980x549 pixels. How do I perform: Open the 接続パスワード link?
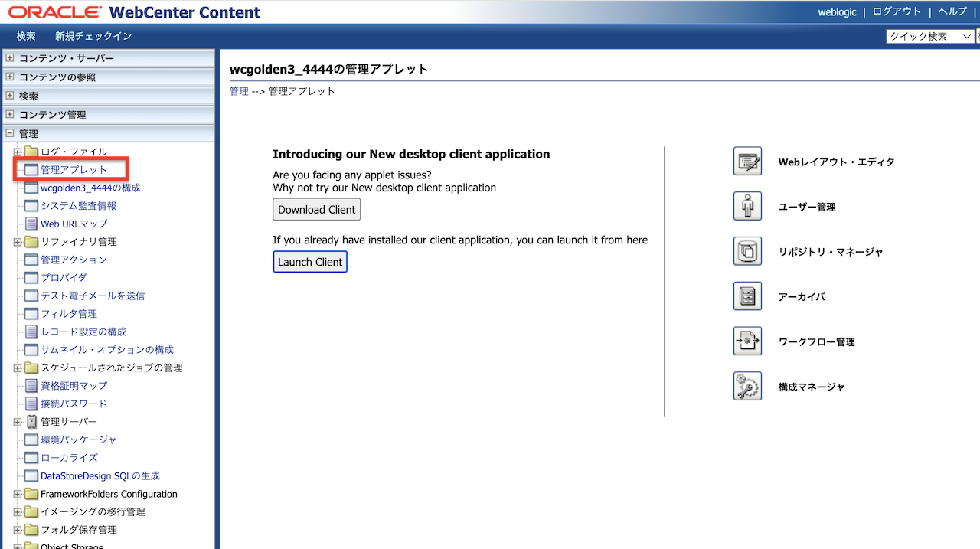[73, 404]
